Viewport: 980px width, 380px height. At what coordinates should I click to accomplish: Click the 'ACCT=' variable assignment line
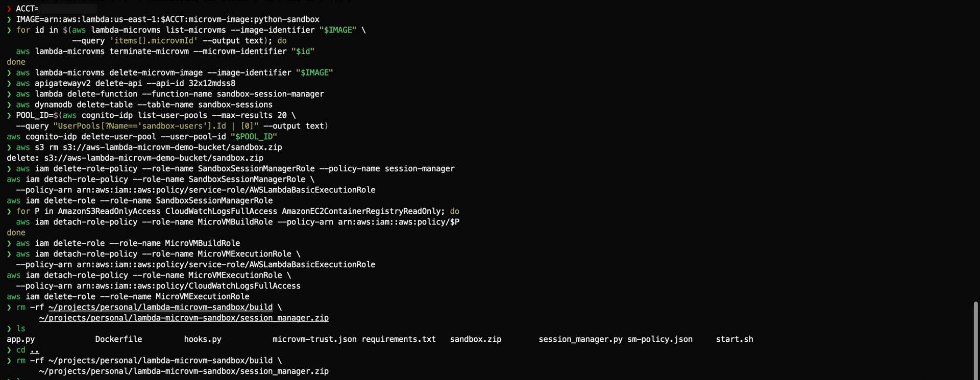pos(27,9)
